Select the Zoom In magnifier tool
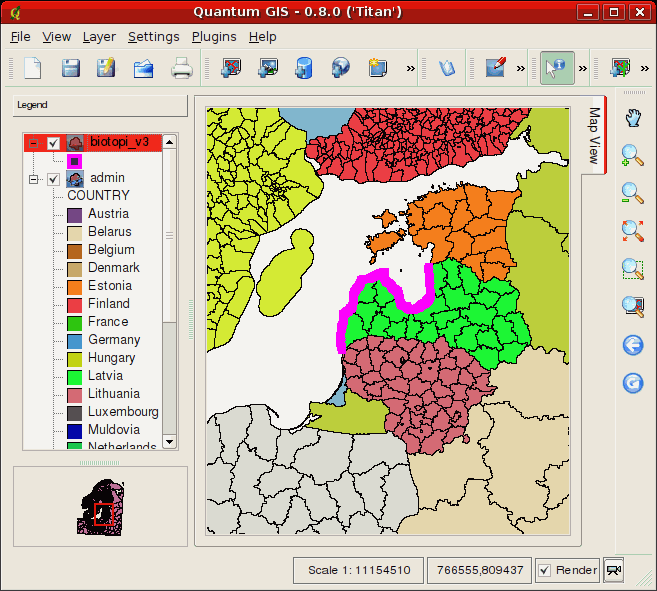This screenshot has height=591, width=657. point(633,156)
